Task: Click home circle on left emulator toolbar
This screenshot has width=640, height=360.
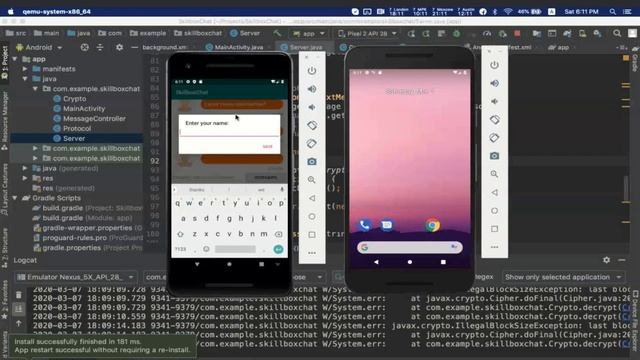Action: (312, 216)
